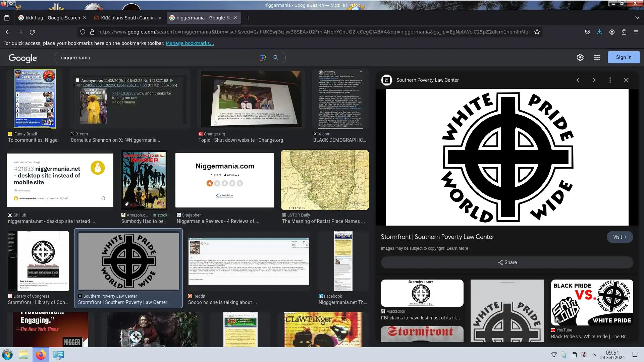Open the Google apps grid

[x=597, y=57]
